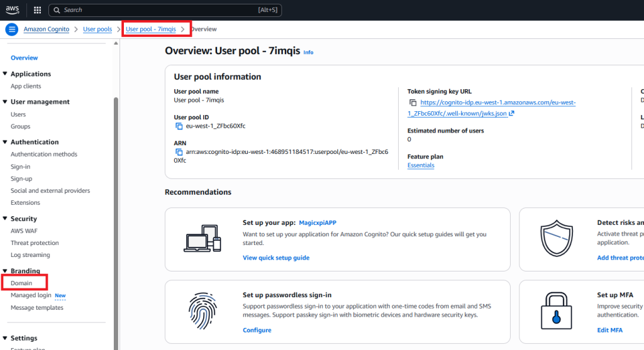Toggle the hamburger navigation menu button
The image size is (644, 350).
11,30
